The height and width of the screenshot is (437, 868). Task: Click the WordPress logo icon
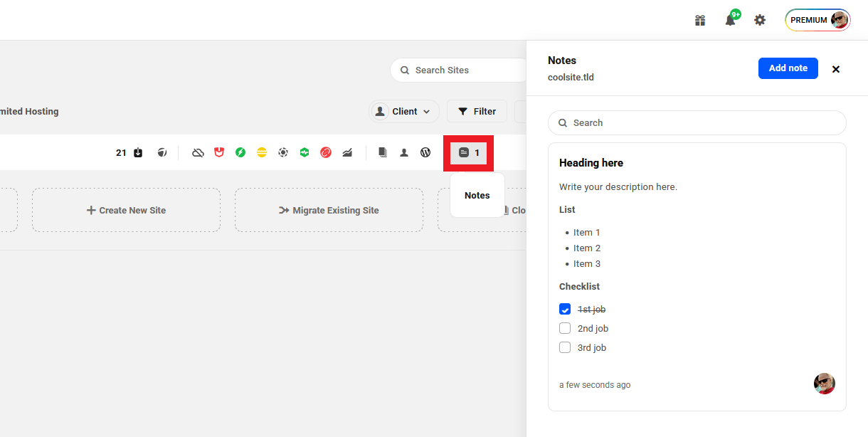pos(425,152)
